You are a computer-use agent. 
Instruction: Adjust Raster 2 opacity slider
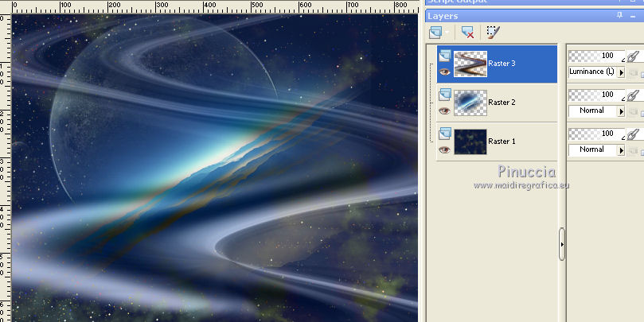[596, 95]
